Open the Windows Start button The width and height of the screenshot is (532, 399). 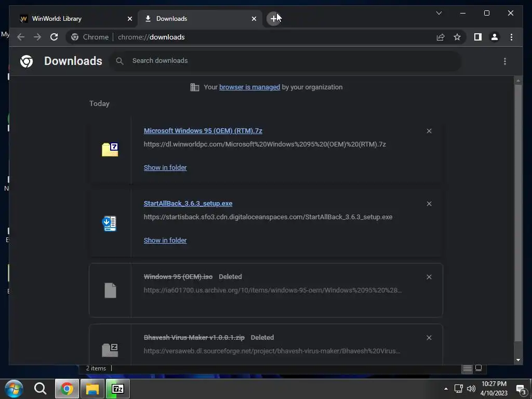[x=14, y=389]
